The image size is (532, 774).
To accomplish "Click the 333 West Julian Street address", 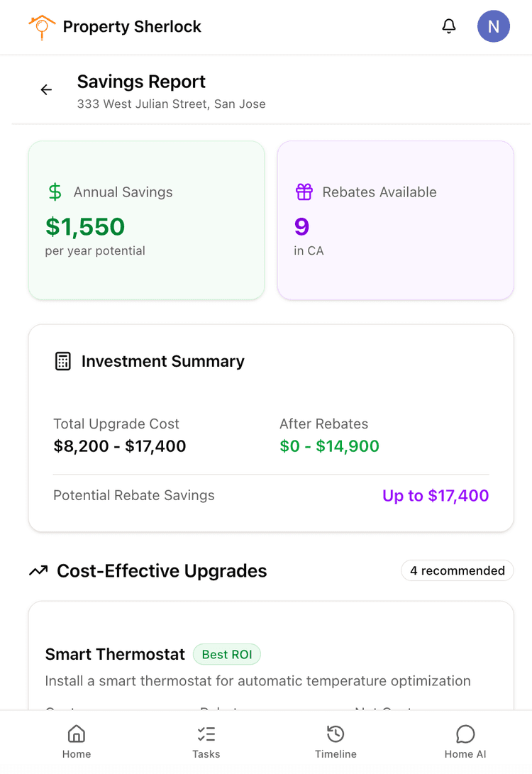I will pos(171,104).
